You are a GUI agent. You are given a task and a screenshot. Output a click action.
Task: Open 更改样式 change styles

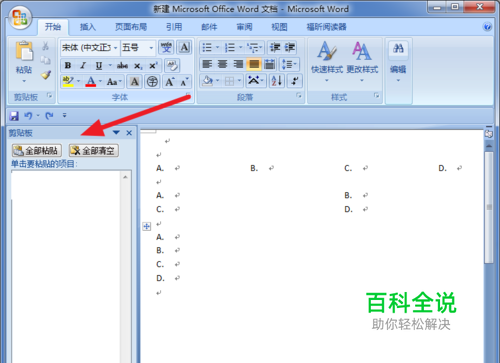point(362,62)
